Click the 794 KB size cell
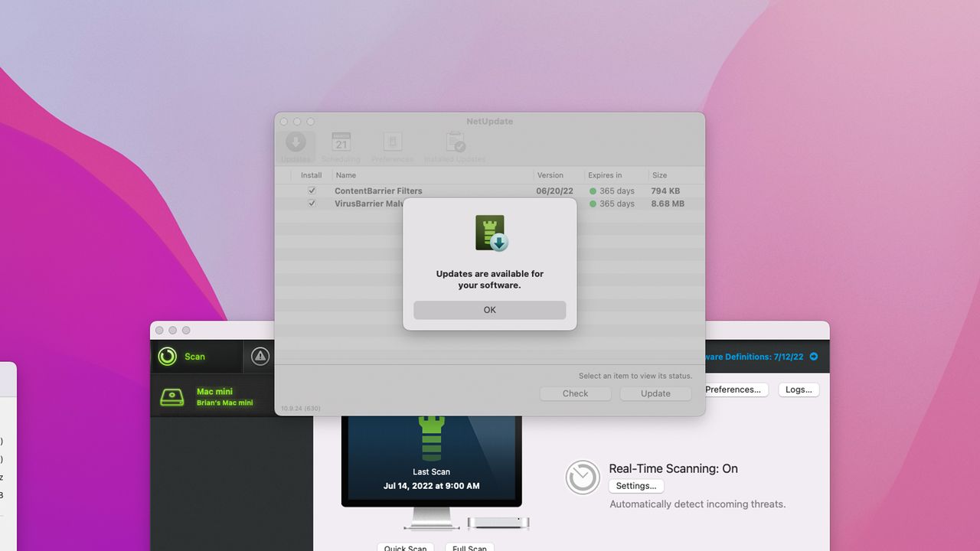This screenshot has height=551, width=980. (x=665, y=191)
